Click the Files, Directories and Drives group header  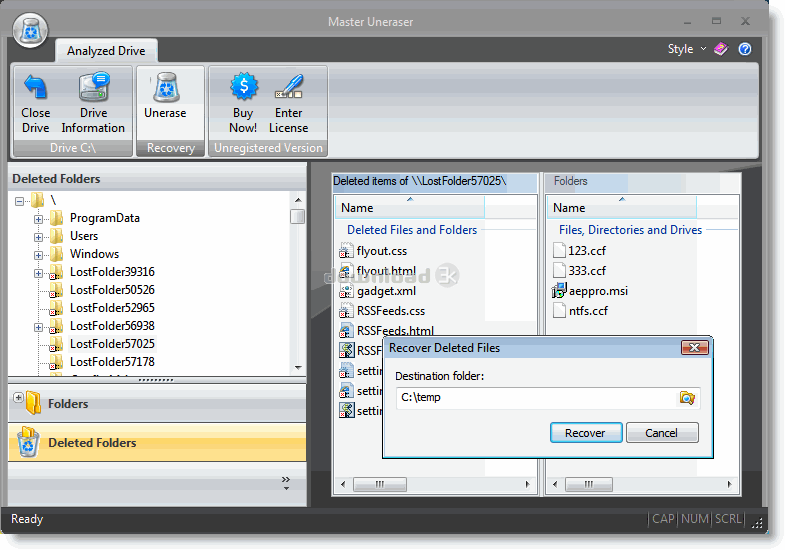pyautogui.click(x=630, y=230)
